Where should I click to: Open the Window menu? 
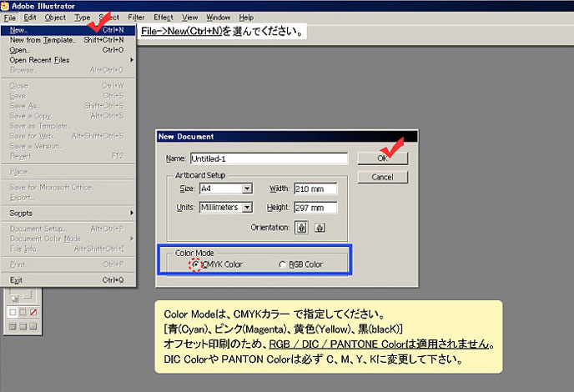pyautogui.click(x=219, y=18)
